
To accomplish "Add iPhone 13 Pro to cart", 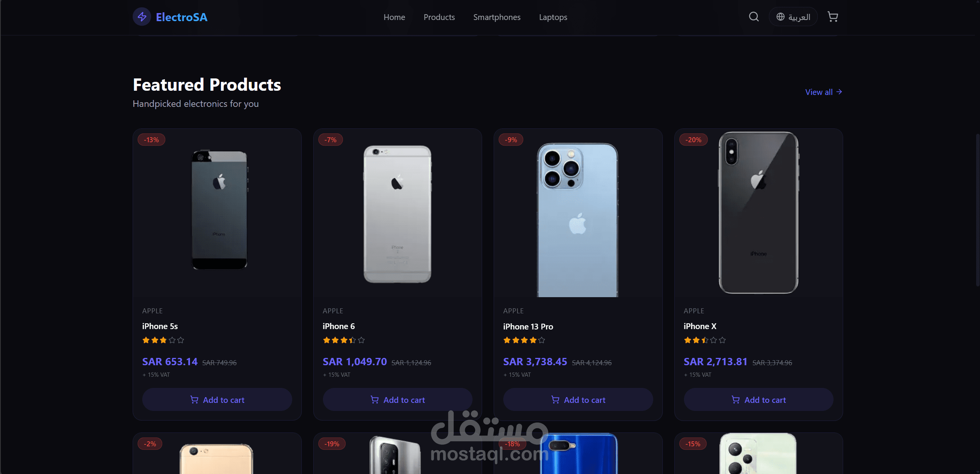I will click(578, 399).
